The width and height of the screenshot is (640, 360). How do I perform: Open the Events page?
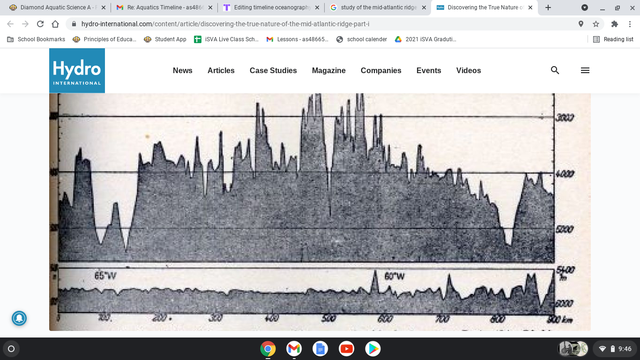click(x=429, y=71)
